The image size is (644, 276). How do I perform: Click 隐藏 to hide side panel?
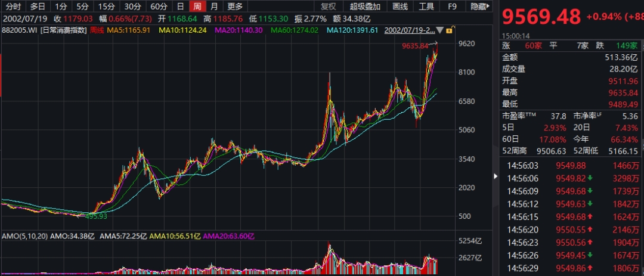coord(479,6)
